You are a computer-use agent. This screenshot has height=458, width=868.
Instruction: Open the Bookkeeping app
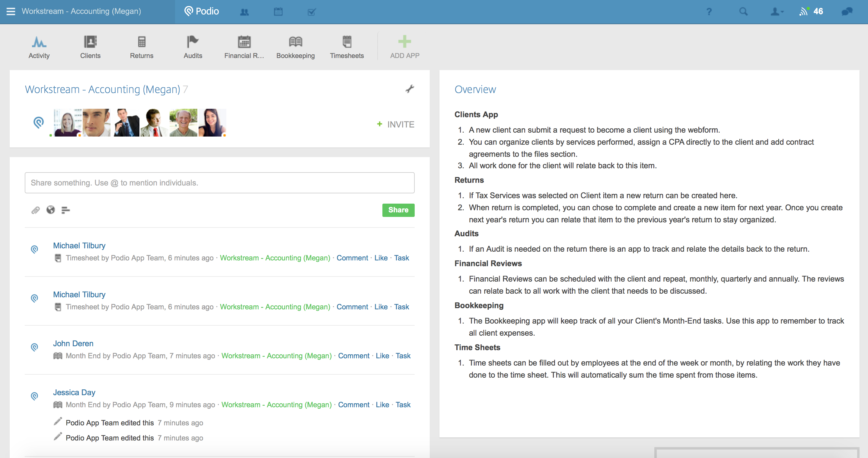pyautogui.click(x=295, y=47)
